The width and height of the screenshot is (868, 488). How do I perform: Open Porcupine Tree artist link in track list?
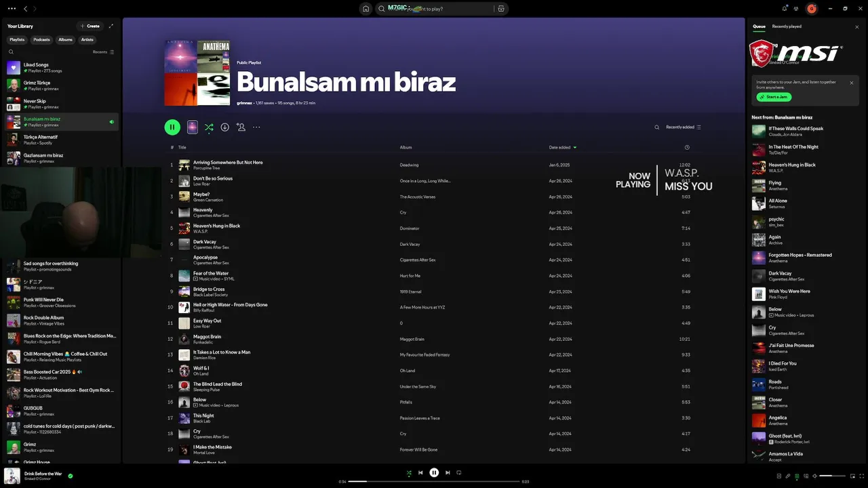206,168
